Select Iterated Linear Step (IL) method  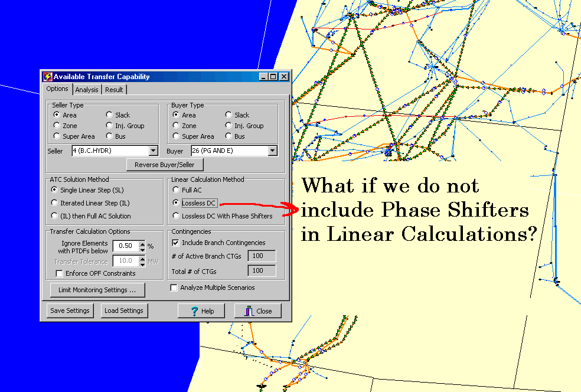pos(55,203)
